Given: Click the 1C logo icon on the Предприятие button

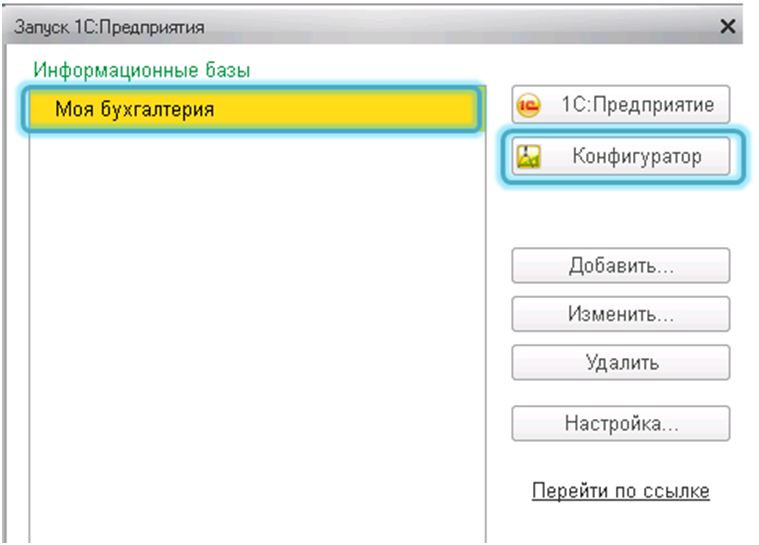Looking at the screenshot, I should coord(528,105).
